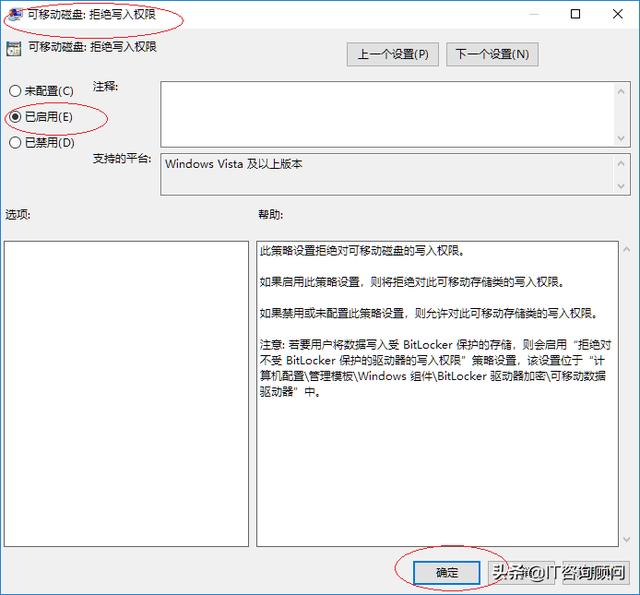Go to previous setting (上一个设置)
The image size is (640, 595).
click(x=393, y=54)
